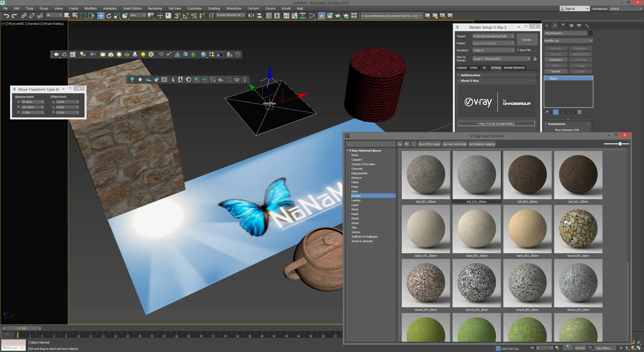
Task: Open the Graph Editors menu
Action: pyautogui.click(x=132, y=8)
